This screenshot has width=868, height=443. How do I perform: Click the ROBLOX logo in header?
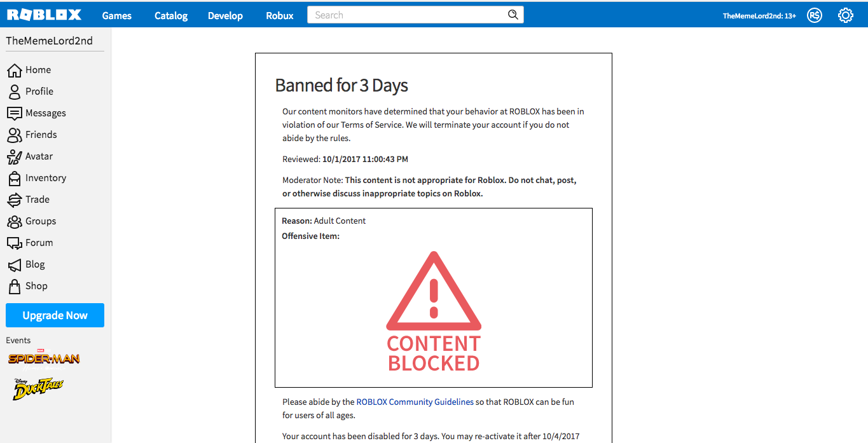(45, 15)
